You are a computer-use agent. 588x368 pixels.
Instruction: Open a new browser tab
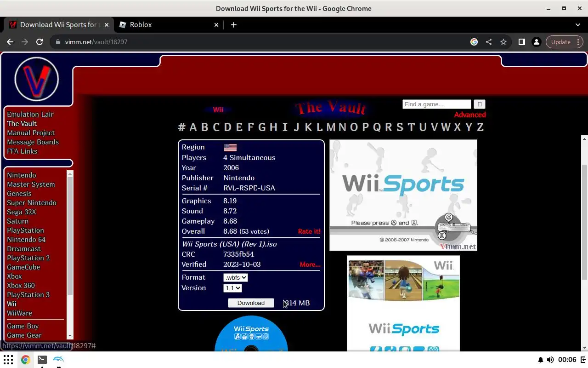tap(234, 25)
